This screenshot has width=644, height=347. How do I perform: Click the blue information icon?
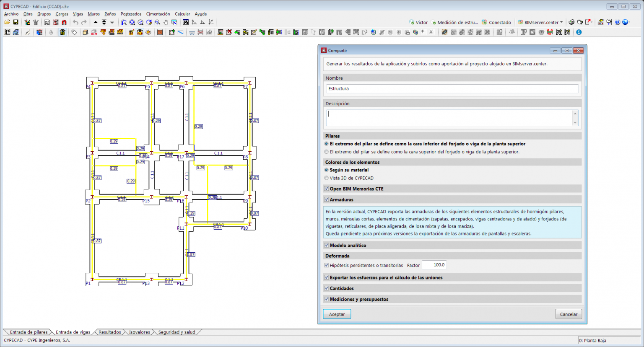579,32
